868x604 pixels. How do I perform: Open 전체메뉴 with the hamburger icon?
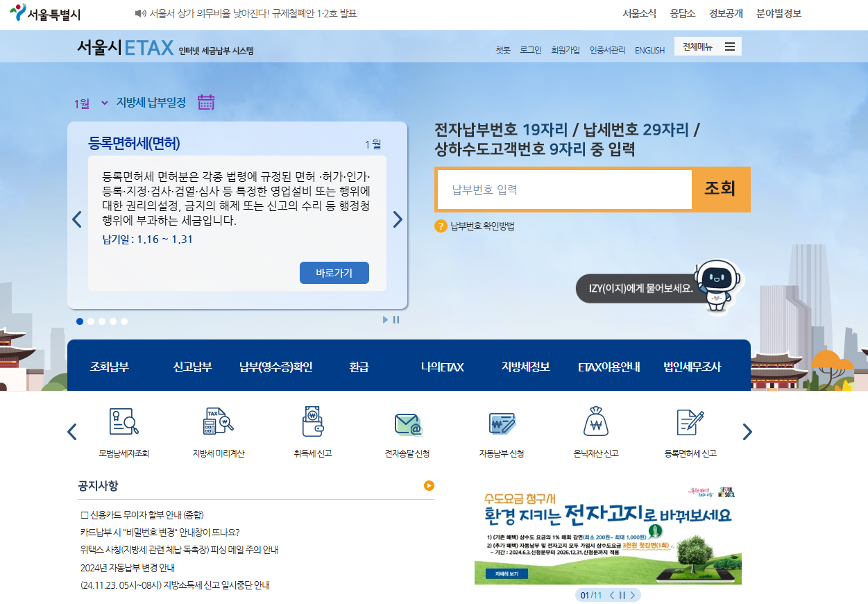[729, 46]
